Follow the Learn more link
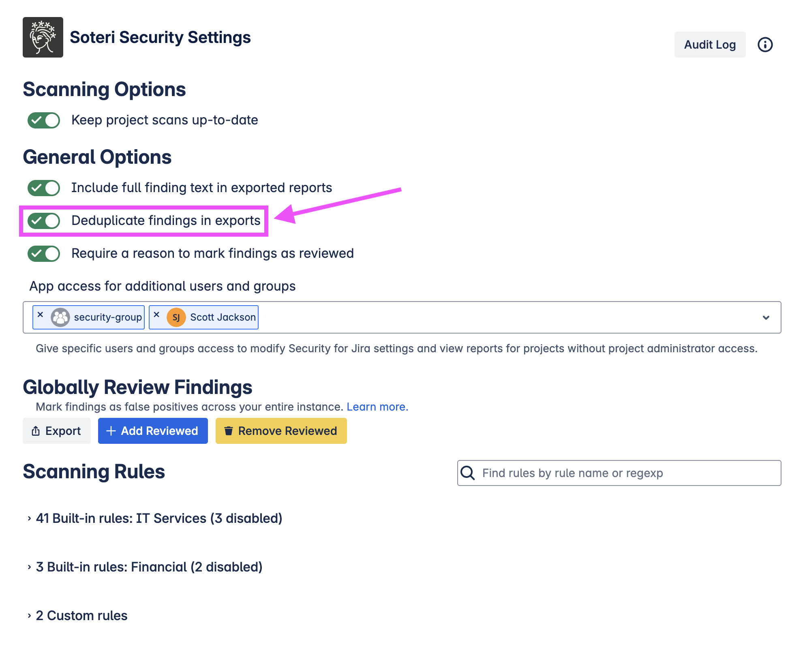 coord(377,407)
